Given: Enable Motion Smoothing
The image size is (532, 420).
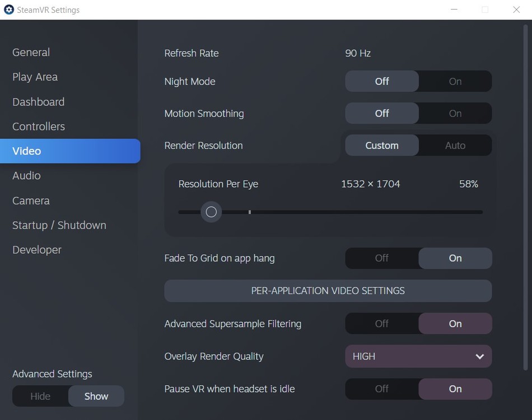Looking at the screenshot, I should point(455,113).
